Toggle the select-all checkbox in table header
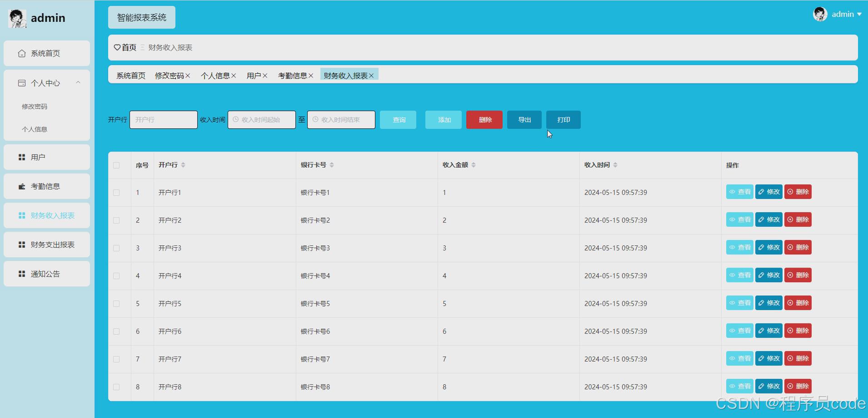868x418 pixels. click(117, 165)
